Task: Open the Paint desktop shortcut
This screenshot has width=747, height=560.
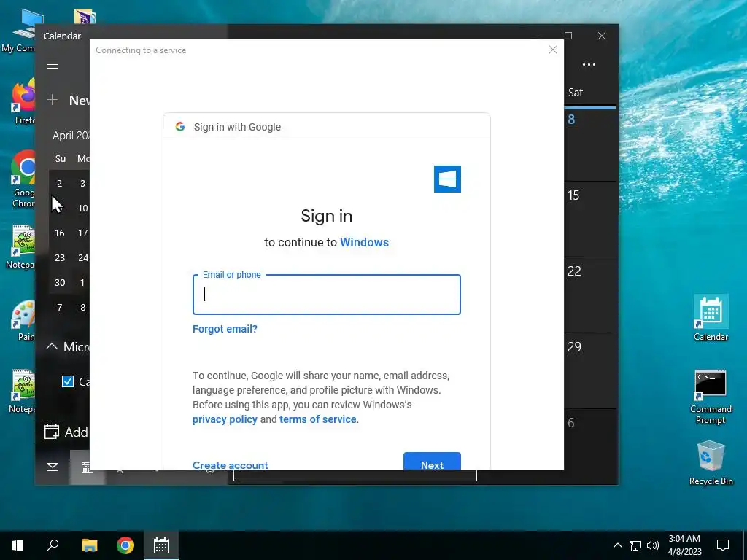Action: point(24,320)
